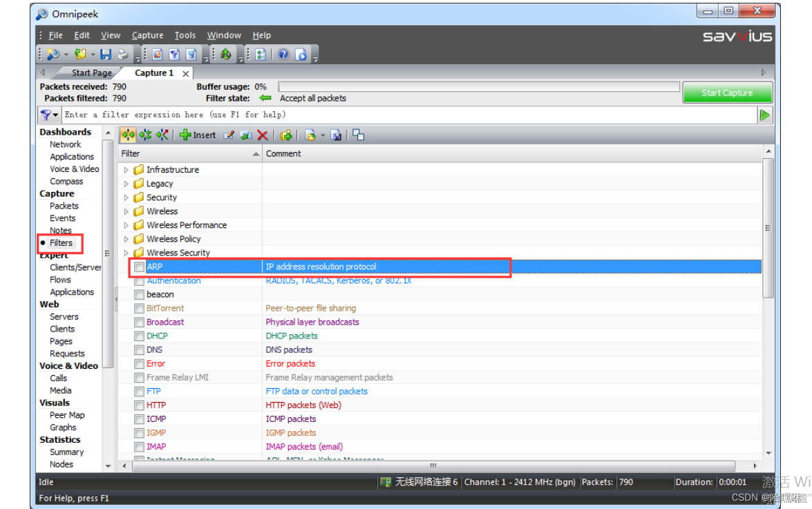The height and width of the screenshot is (509, 812).
Task: Click the red X Delete filter icon
Action: click(x=263, y=135)
